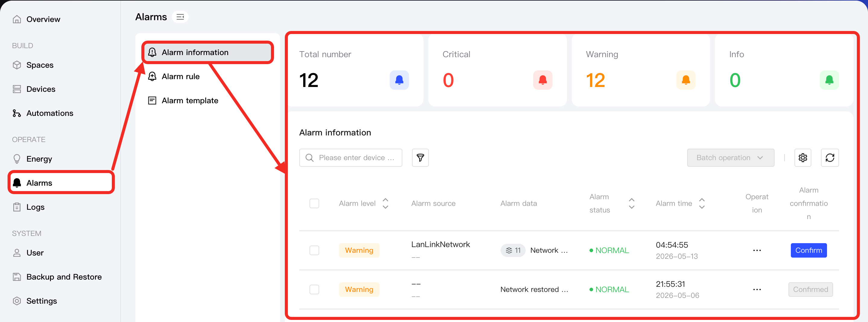Click the green Info bell icon

tap(829, 80)
